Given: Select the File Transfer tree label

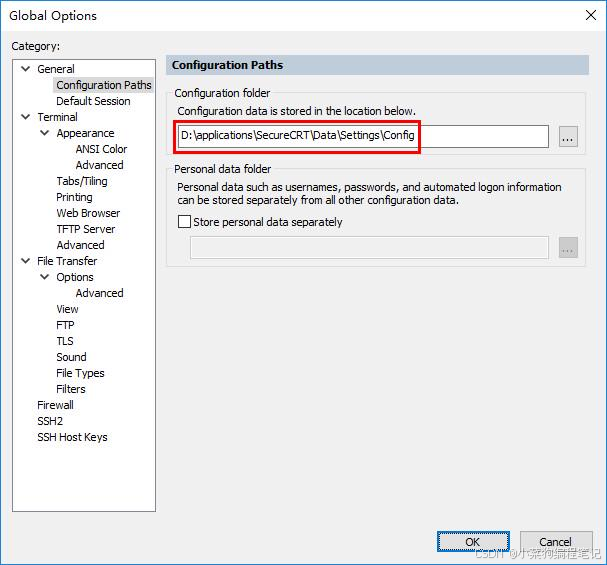Looking at the screenshot, I should point(67,261).
